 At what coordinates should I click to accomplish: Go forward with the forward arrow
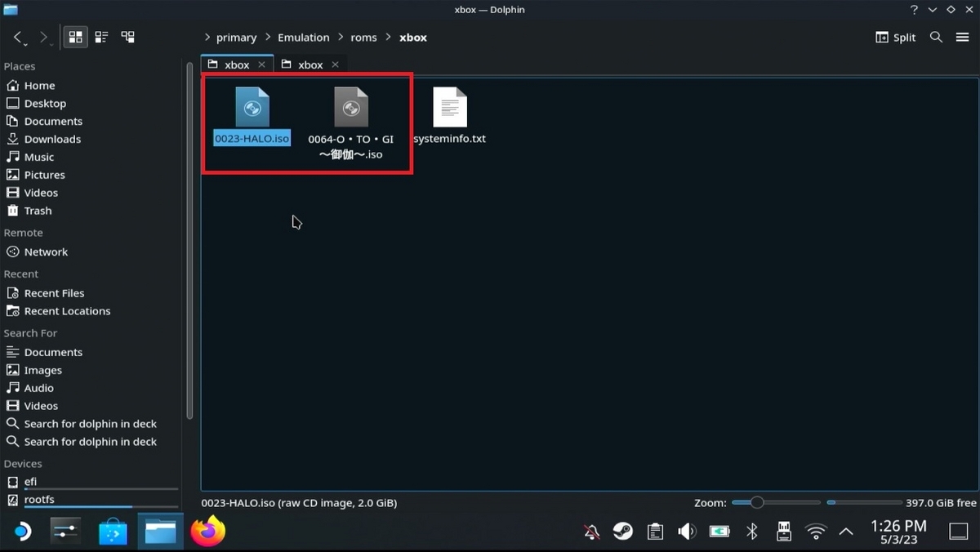click(x=43, y=38)
